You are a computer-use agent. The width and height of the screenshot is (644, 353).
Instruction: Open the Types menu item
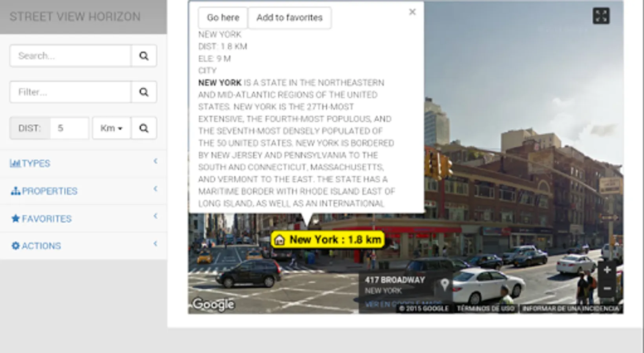83,164
